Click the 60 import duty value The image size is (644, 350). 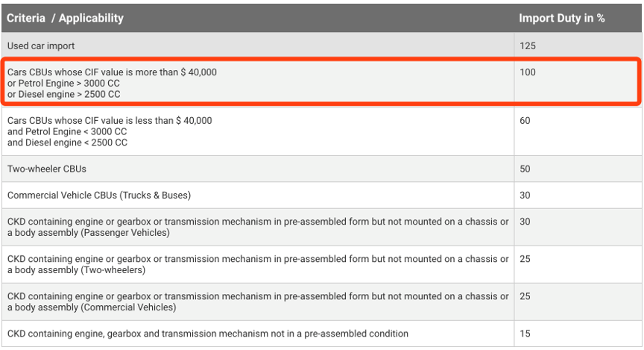click(525, 120)
